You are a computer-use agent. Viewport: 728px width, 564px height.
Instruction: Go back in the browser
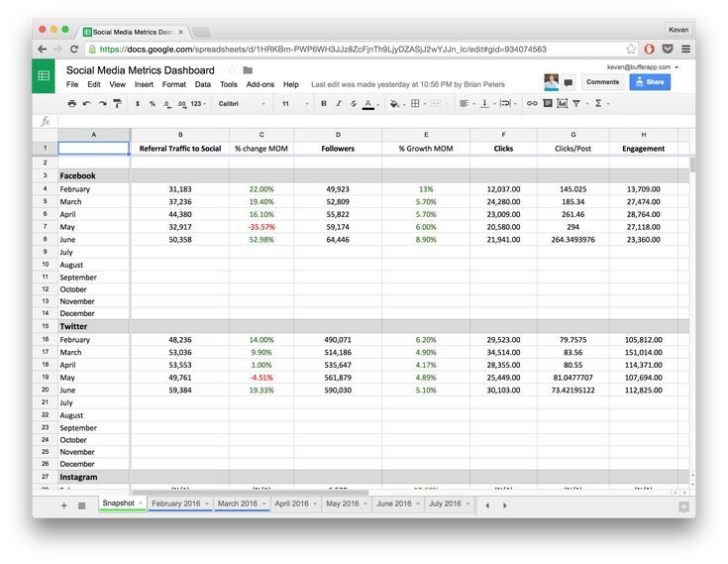43,49
